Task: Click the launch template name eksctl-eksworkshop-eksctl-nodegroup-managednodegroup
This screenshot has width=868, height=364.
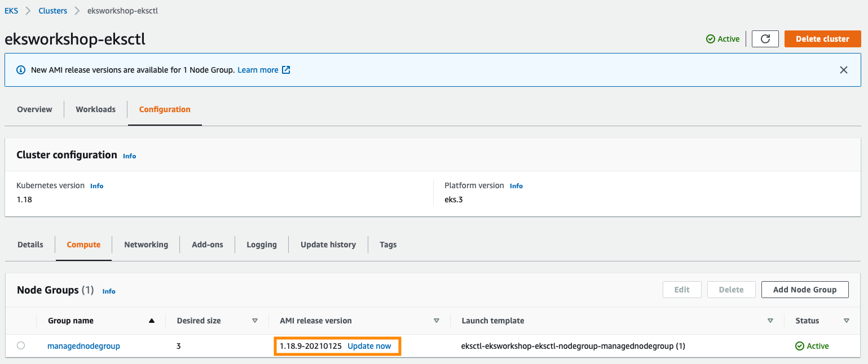Action: tap(573, 346)
